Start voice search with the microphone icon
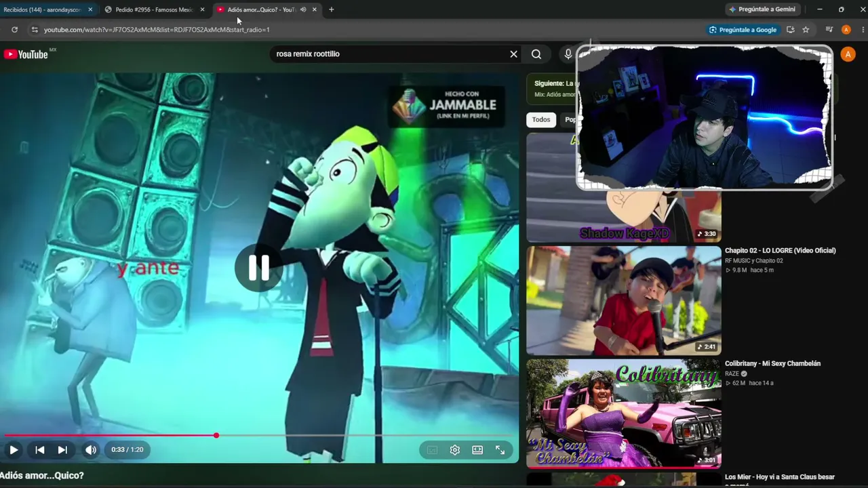This screenshot has width=868, height=488. [x=568, y=54]
